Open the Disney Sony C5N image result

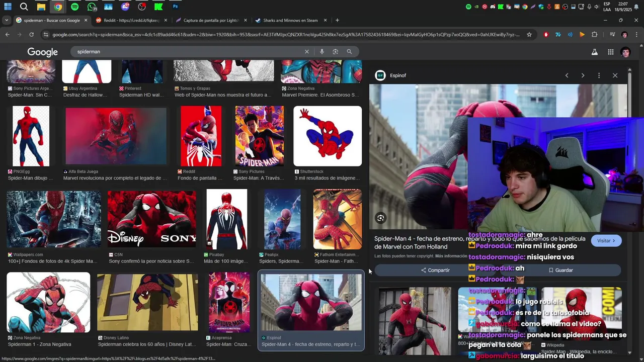coord(152,218)
